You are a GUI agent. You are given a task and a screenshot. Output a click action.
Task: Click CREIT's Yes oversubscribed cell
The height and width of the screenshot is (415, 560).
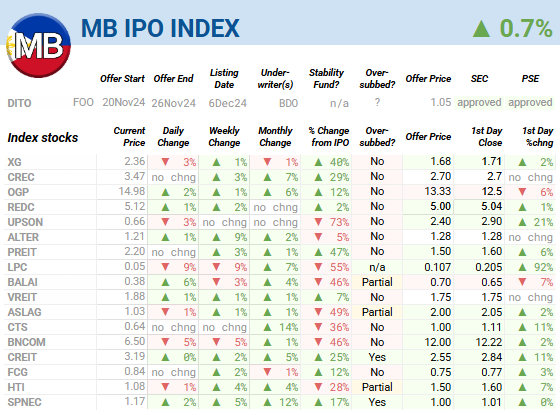377,357
